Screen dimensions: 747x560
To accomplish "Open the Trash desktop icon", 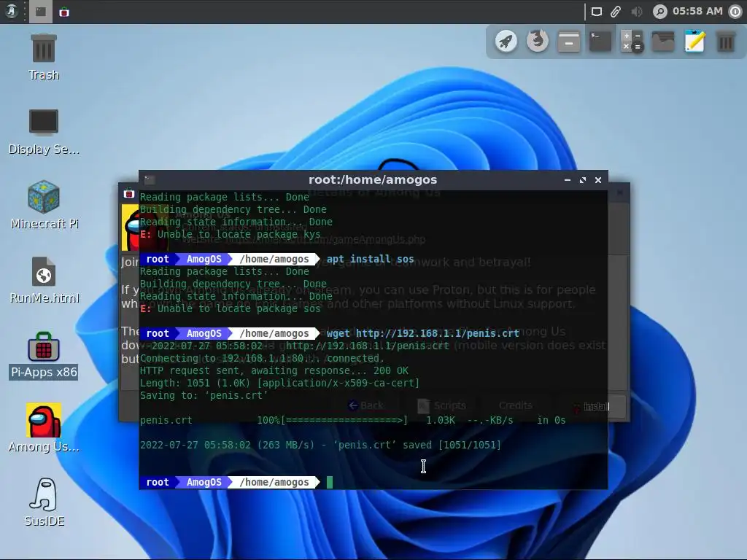I will pyautogui.click(x=43, y=57).
